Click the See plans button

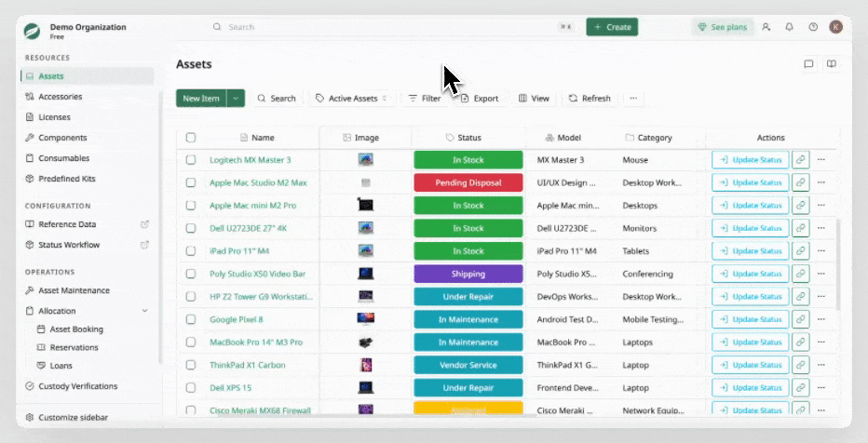tap(723, 27)
